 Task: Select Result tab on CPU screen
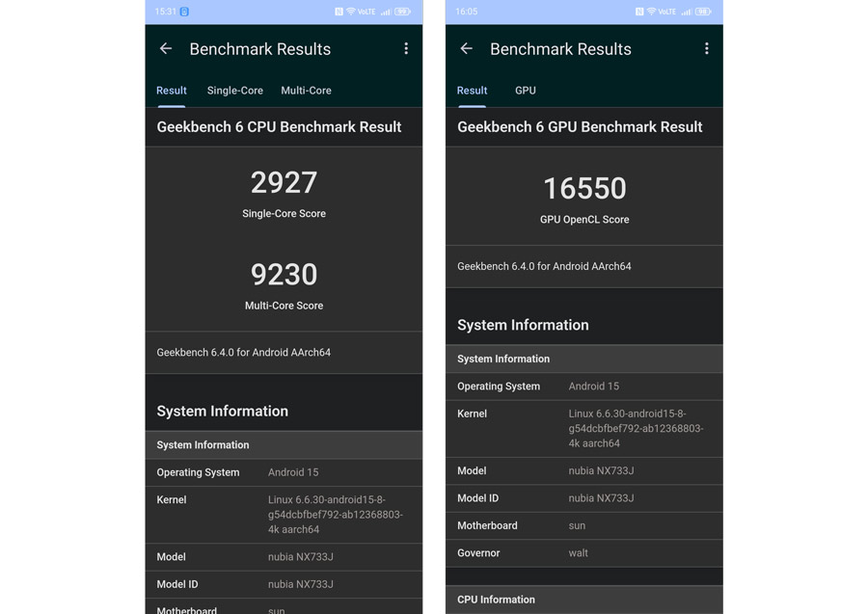171,91
